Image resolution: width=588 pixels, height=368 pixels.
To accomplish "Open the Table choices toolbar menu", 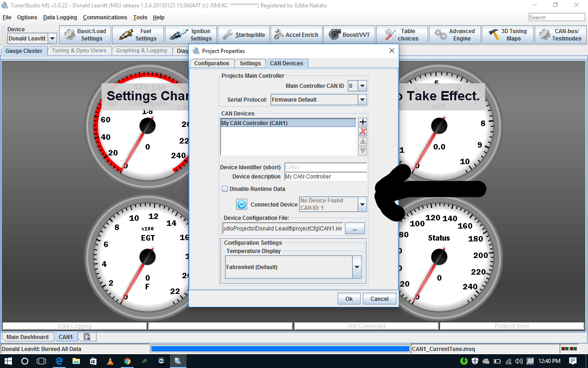I will point(402,35).
